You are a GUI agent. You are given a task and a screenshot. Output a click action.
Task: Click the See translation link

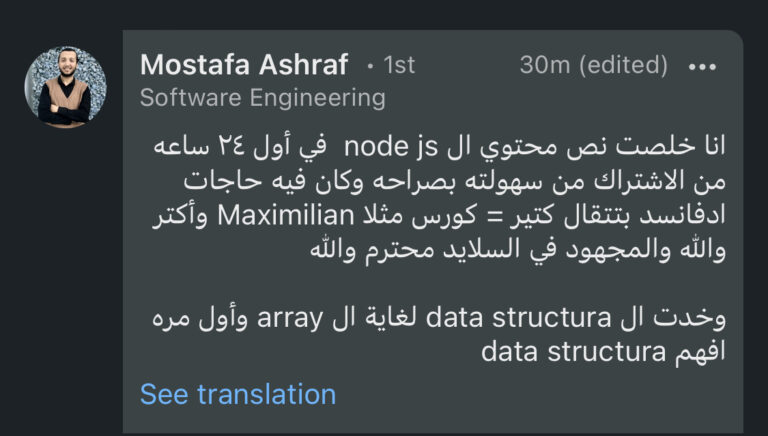tap(238, 394)
